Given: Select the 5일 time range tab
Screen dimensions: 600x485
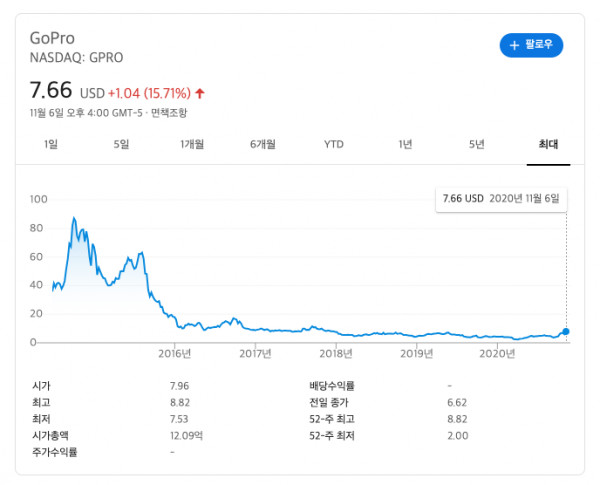Looking at the screenshot, I should [121, 144].
